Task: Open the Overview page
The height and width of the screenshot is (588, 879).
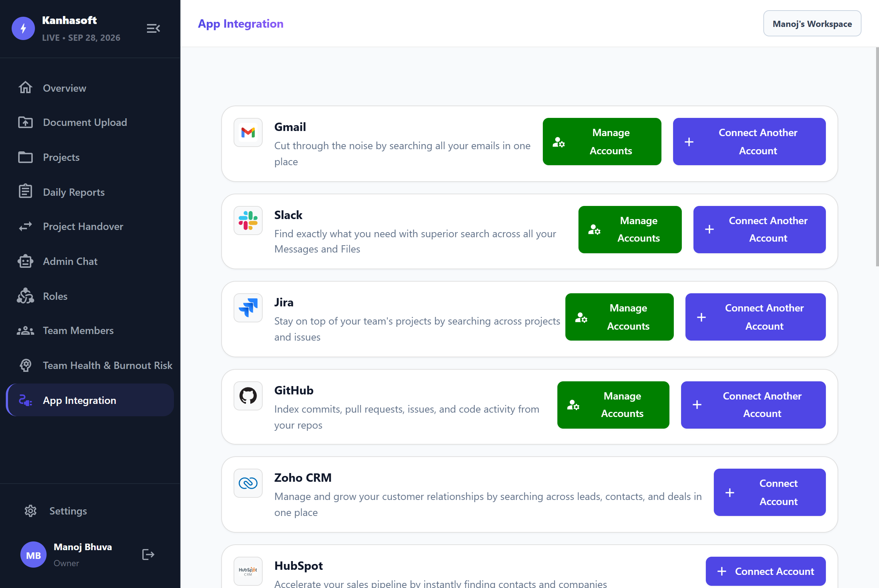Action: pos(90,88)
